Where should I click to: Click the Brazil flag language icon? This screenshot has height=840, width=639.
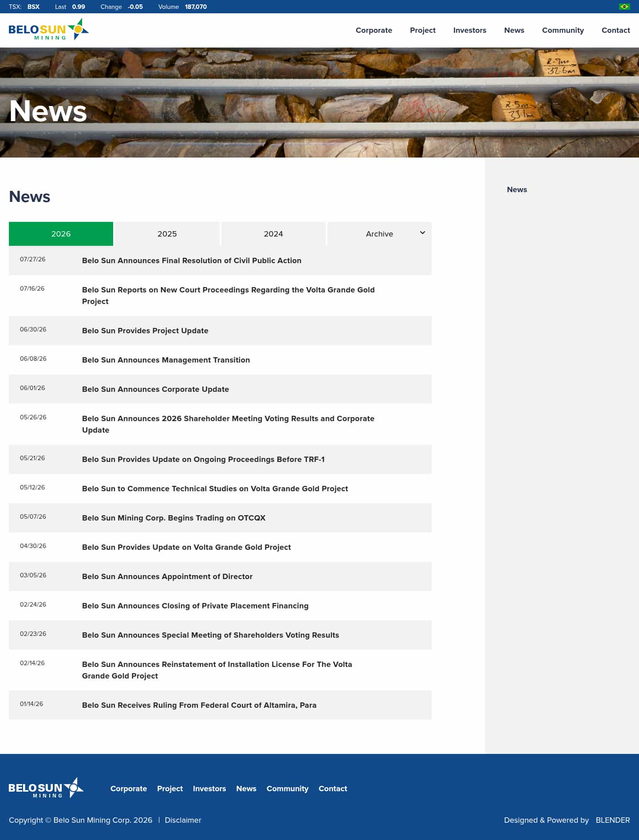tap(624, 7)
